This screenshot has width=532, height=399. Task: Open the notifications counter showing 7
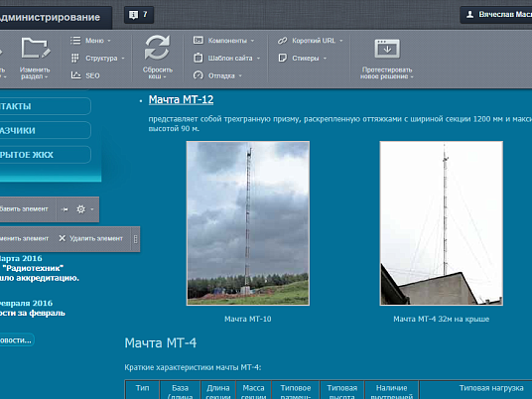[139, 15]
